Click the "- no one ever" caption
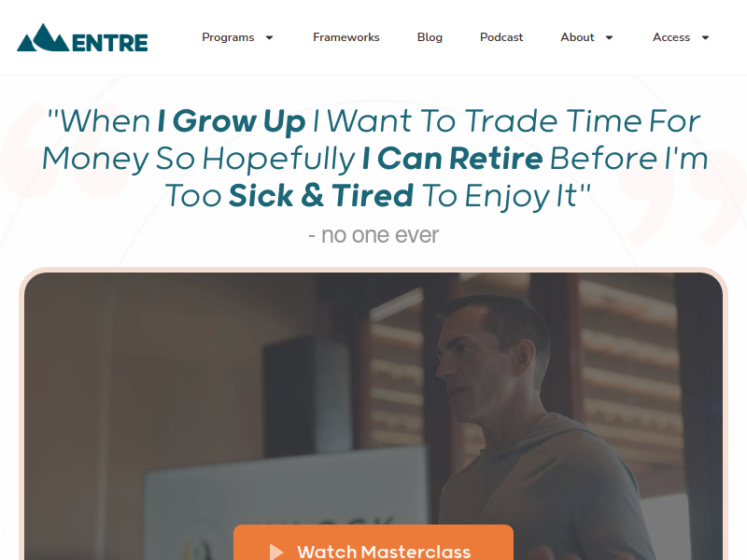This screenshot has height=560, width=747. [x=373, y=235]
